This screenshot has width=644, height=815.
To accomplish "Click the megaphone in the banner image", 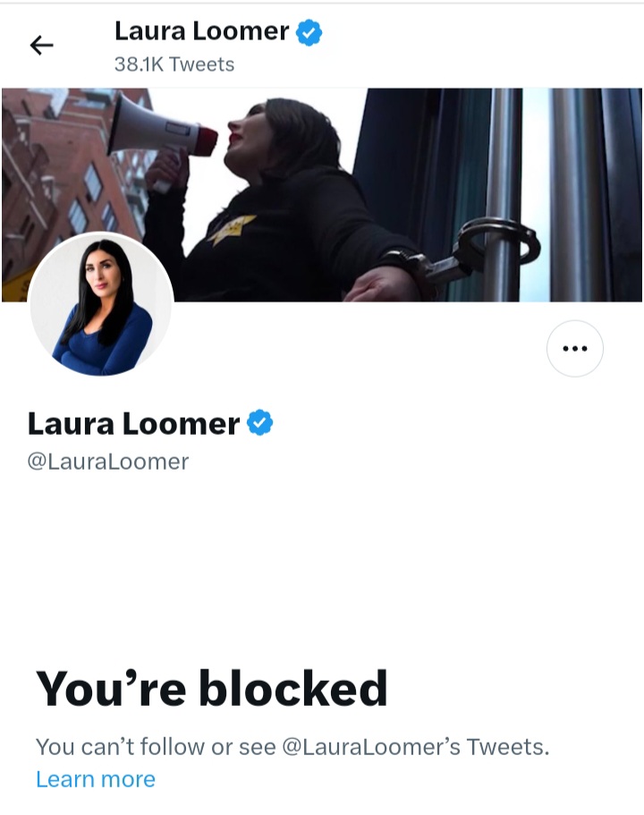I will click(x=161, y=130).
